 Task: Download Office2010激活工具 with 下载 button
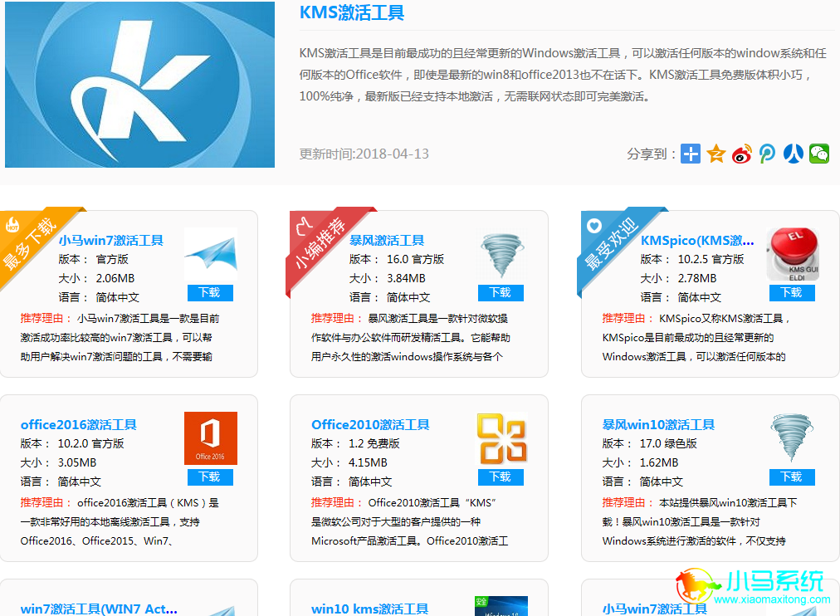(501, 477)
